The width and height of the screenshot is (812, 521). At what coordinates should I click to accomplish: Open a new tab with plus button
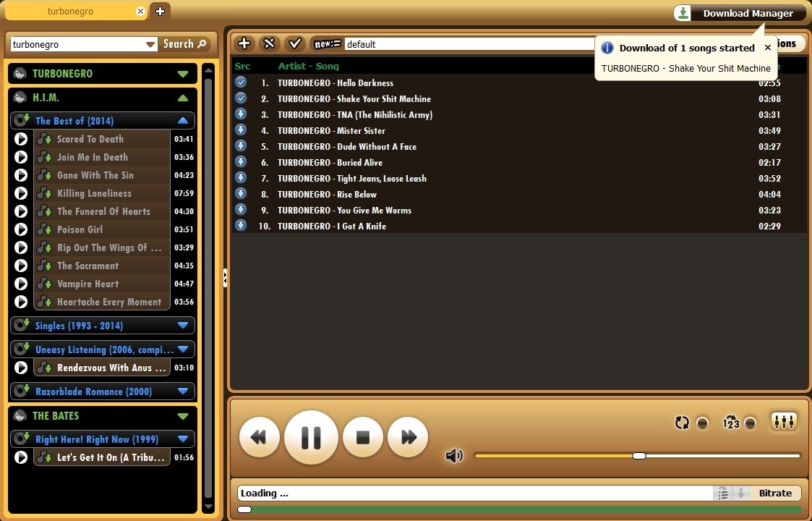click(x=160, y=11)
